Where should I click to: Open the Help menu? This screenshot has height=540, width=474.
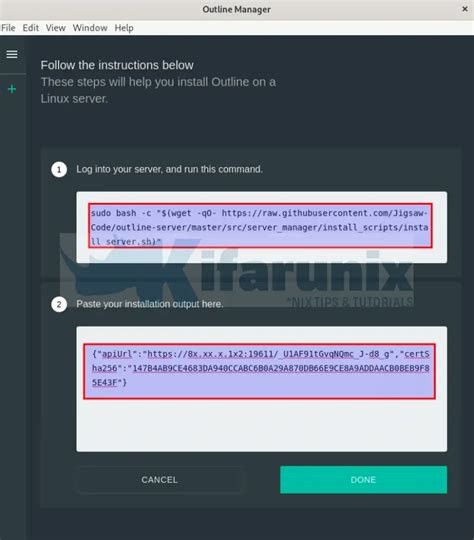click(124, 28)
